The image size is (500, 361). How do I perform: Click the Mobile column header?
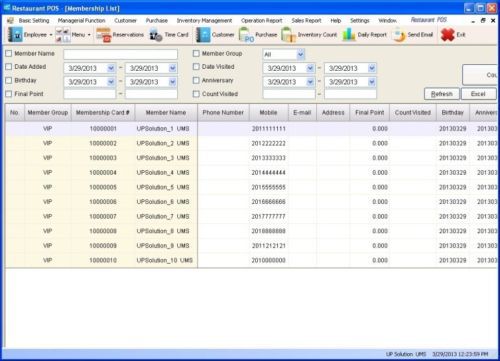coord(268,113)
